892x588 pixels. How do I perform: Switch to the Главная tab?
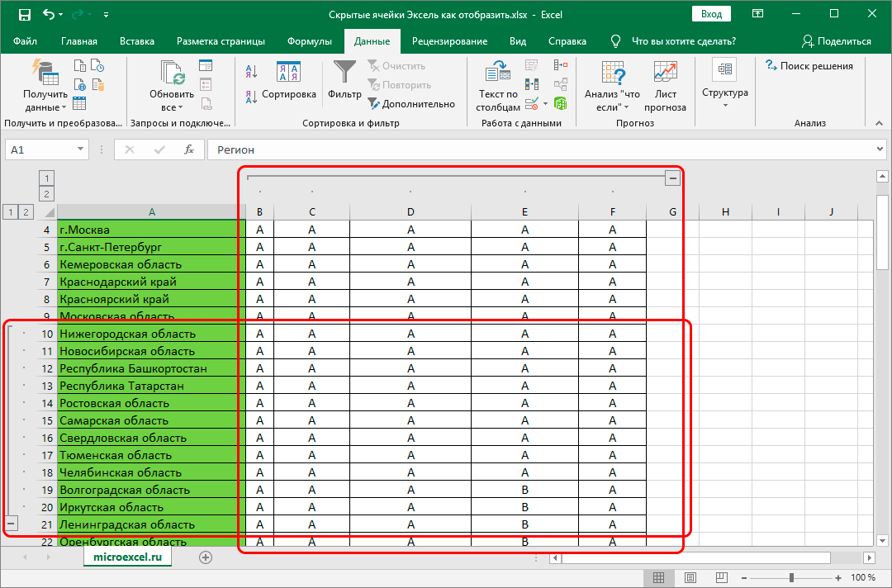click(x=79, y=41)
